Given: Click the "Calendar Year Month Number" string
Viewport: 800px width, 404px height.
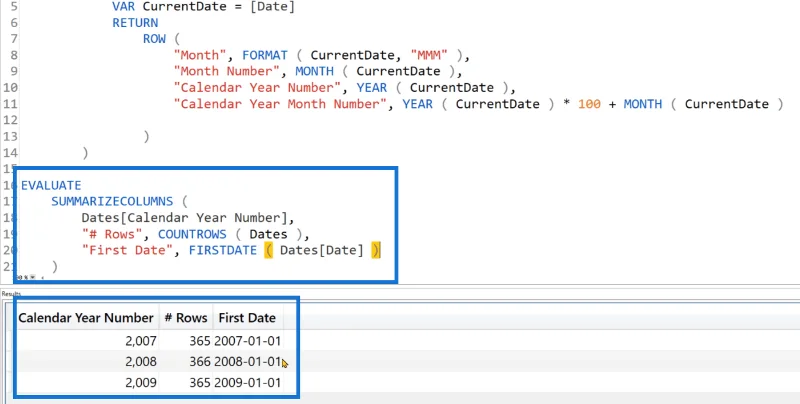Looking at the screenshot, I should [280, 104].
